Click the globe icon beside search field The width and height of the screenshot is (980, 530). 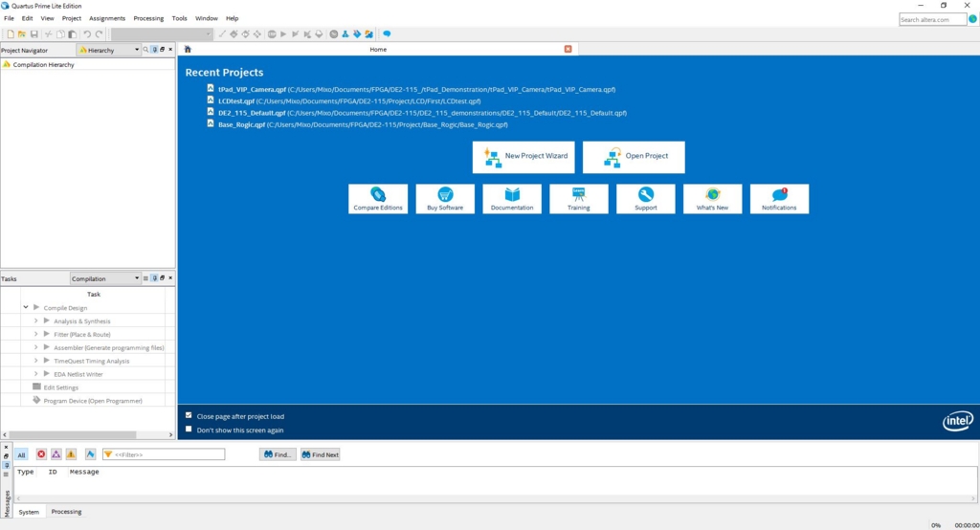click(x=972, y=19)
